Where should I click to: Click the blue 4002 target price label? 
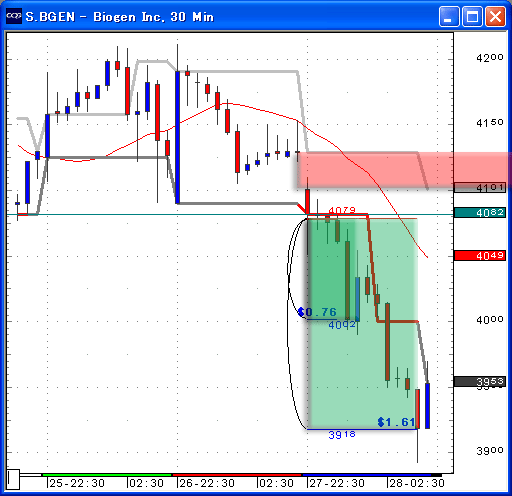(342, 325)
